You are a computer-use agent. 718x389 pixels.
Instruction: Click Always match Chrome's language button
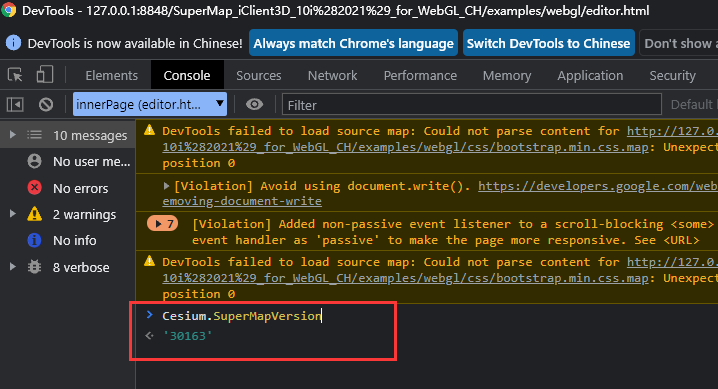(354, 43)
